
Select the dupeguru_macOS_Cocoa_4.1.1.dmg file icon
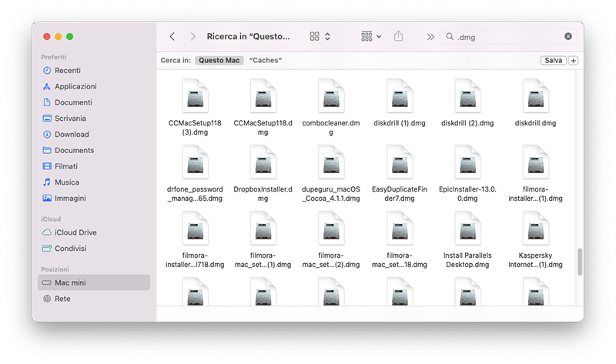click(x=331, y=162)
